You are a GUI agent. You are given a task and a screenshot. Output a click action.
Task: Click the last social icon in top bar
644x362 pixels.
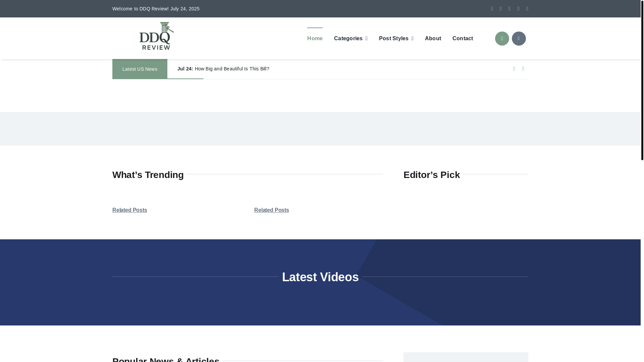pos(527,9)
